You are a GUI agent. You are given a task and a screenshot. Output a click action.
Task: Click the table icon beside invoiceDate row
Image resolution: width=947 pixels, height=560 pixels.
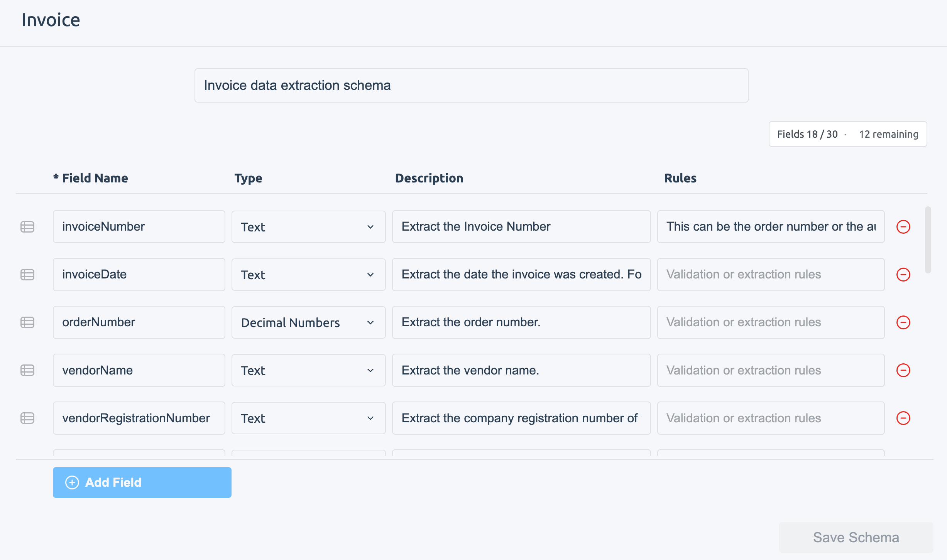tap(27, 274)
